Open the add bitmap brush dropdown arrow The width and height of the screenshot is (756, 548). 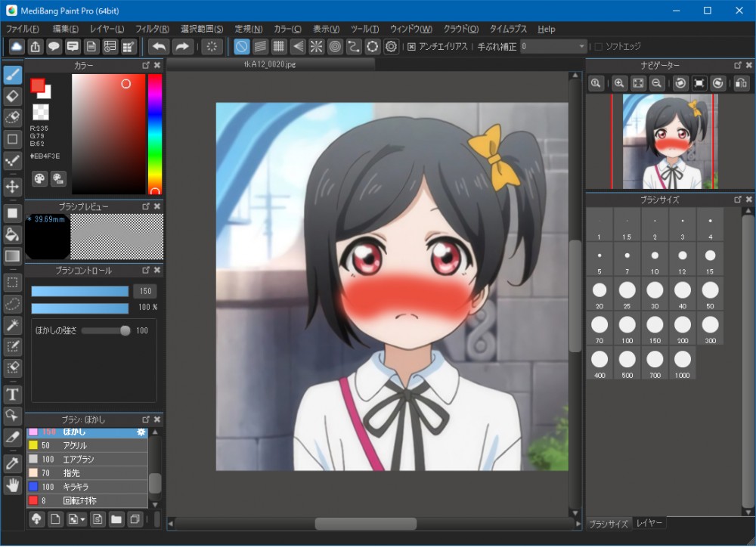[x=83, y=519]
